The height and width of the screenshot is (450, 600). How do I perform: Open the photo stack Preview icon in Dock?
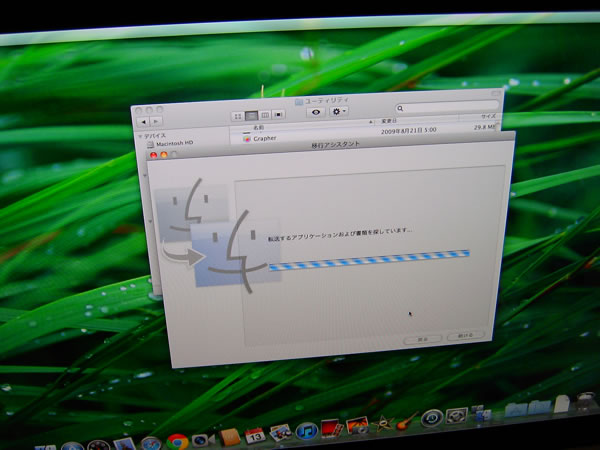[x=280, y=433]
